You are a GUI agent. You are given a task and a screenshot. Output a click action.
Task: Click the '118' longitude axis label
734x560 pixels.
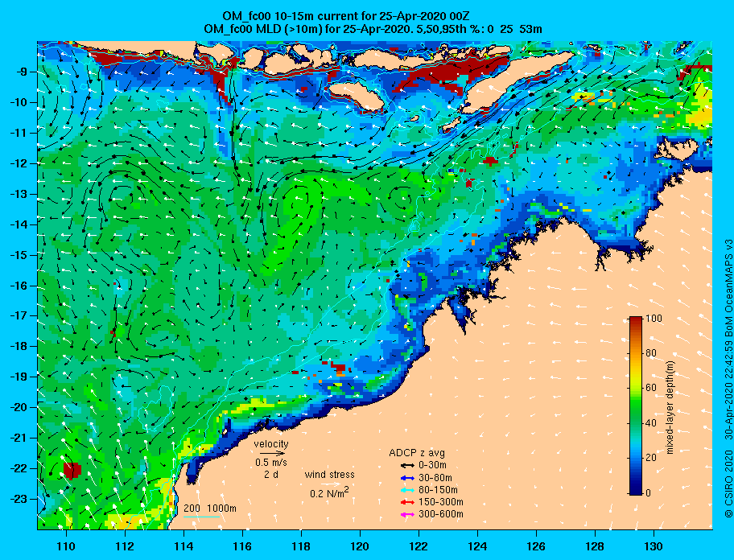[x=301, y=546]
